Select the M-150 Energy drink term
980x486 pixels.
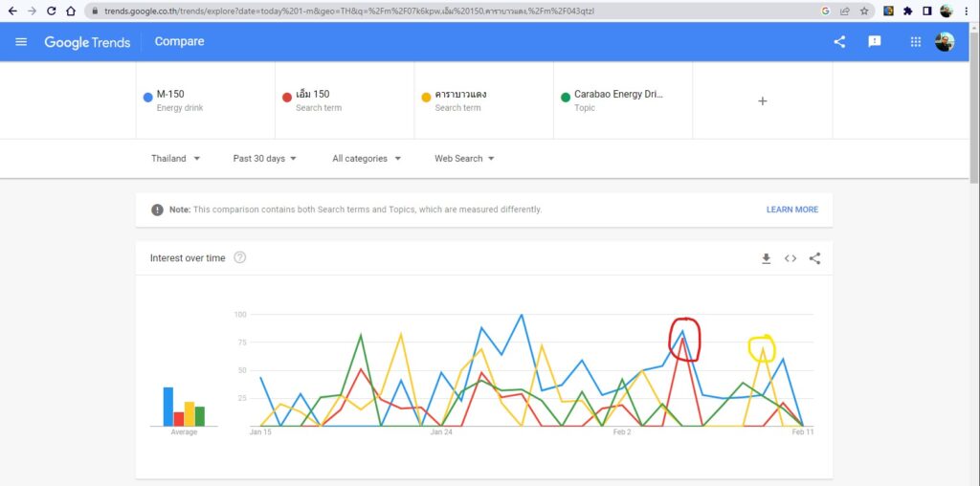point(206,100)
